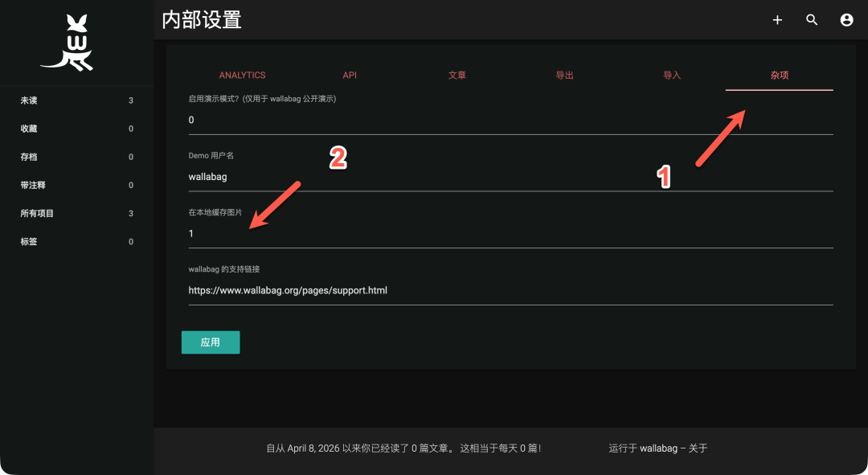Open the 文章 settings tab

pyautogui.click(x=457, y=76)
